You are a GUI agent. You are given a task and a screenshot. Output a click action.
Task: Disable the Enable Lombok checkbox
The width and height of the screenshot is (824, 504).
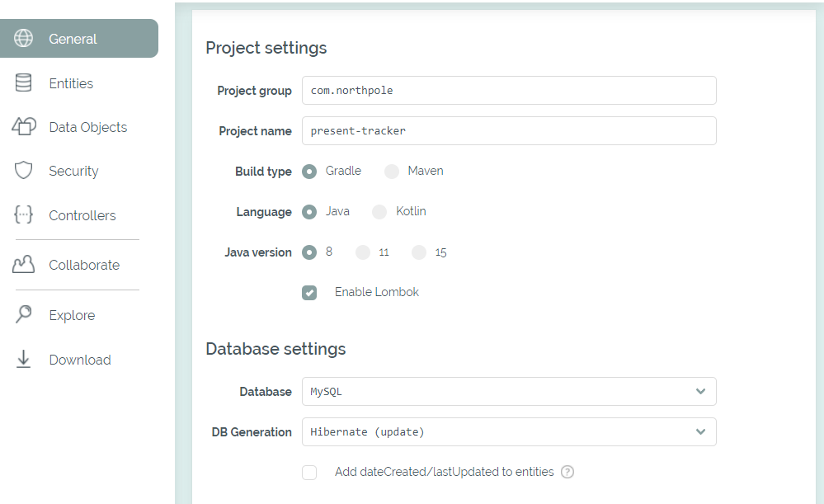[309, 293]
